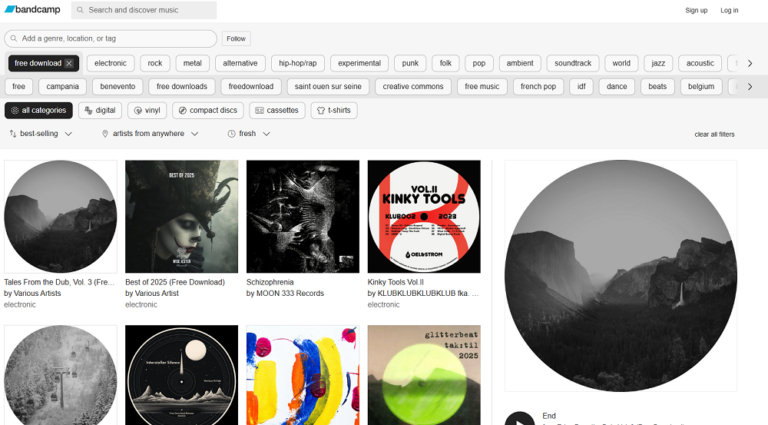Image resolution: width=768 pixels, height=425 pixels.
Task: Click the bandcamp logo
Action: pyautogui.click(x=32, y=9)
